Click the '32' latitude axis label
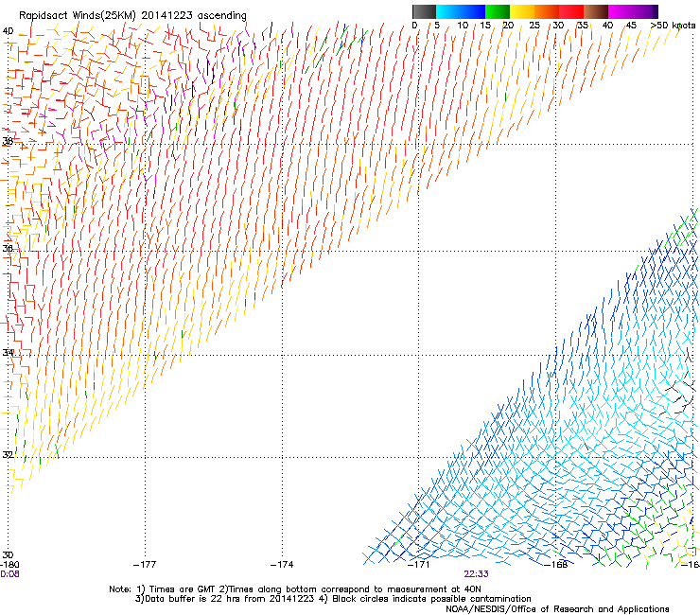This screenshot has height=615, width=700. click(8, 455)
